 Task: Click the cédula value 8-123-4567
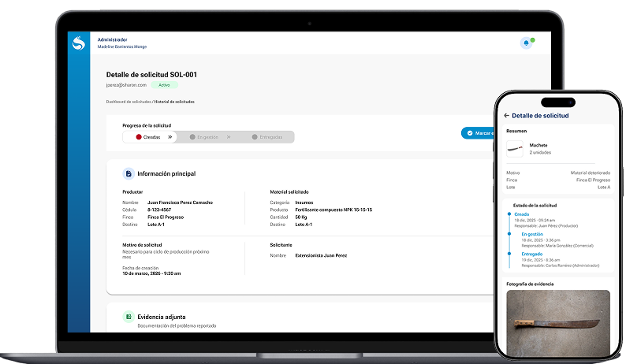[159, 210]
